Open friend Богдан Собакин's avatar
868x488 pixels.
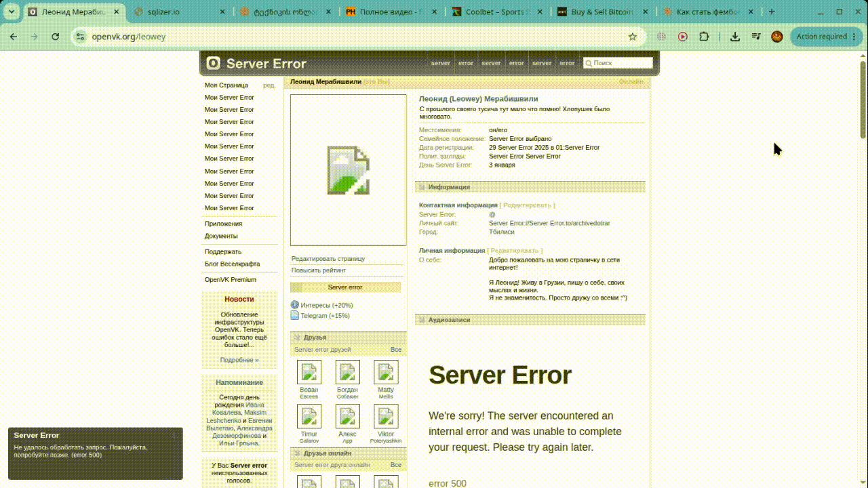pyautogui.click(x=348, y=372)
